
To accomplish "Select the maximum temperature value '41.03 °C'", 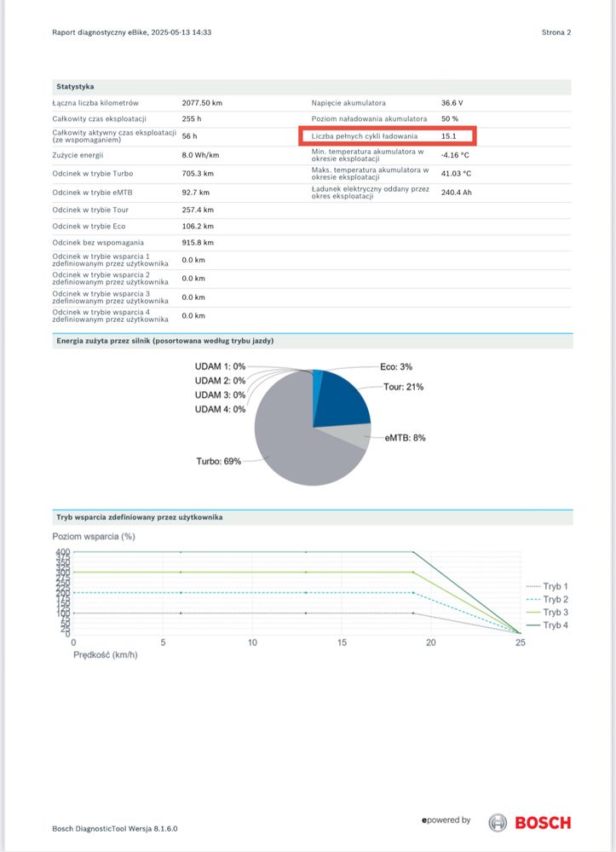I will [x=457, y=173].
